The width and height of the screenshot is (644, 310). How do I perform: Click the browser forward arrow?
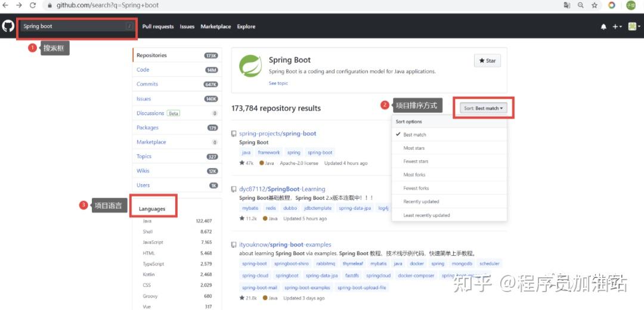click(x=19, y=5)
